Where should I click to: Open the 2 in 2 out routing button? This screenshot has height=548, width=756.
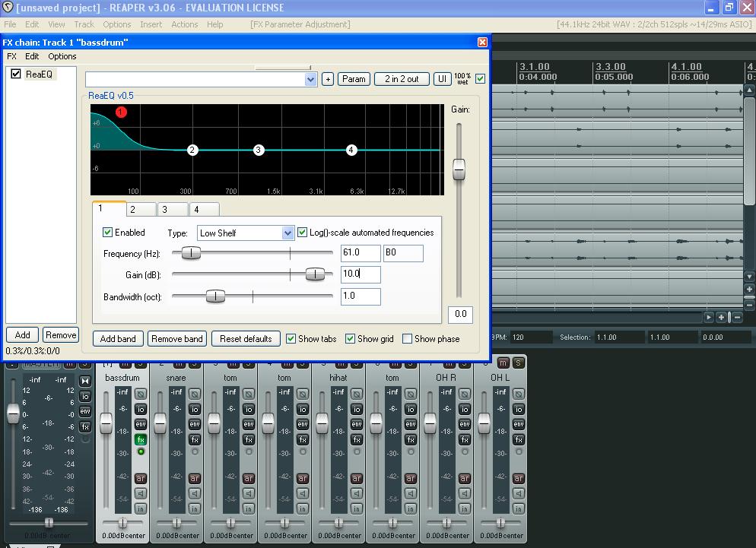click(x=402, y=79)
